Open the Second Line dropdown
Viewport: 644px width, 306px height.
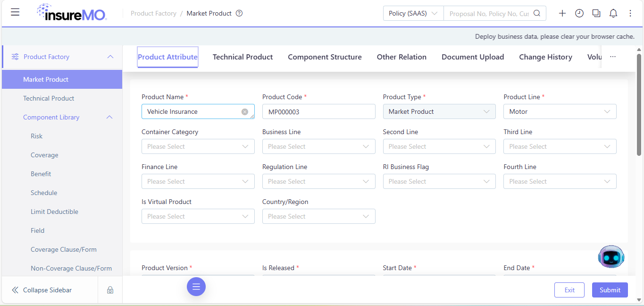pos(439,146)
